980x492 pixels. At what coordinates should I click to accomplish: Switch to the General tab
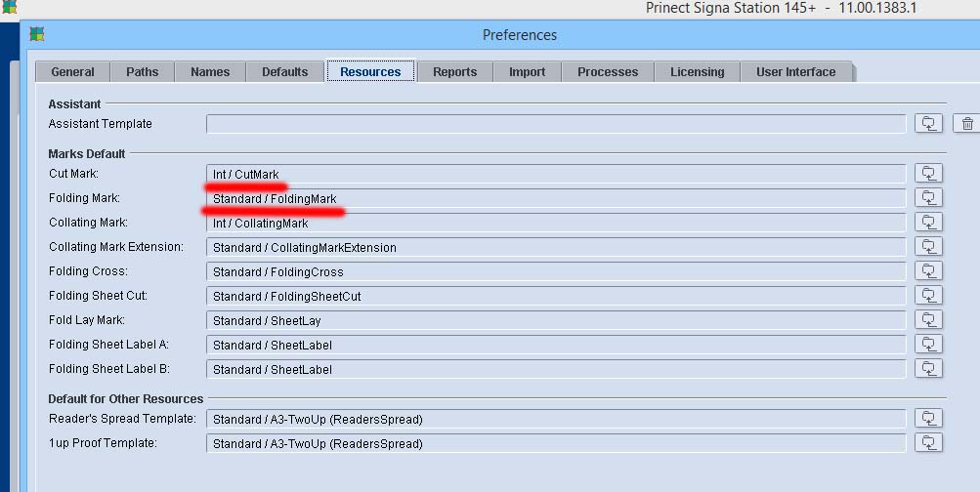[72, 72]
